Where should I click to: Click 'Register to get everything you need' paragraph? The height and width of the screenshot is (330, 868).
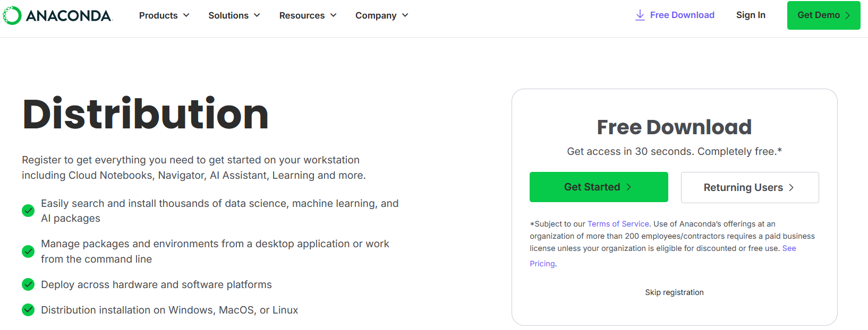(x=194, y=168)
